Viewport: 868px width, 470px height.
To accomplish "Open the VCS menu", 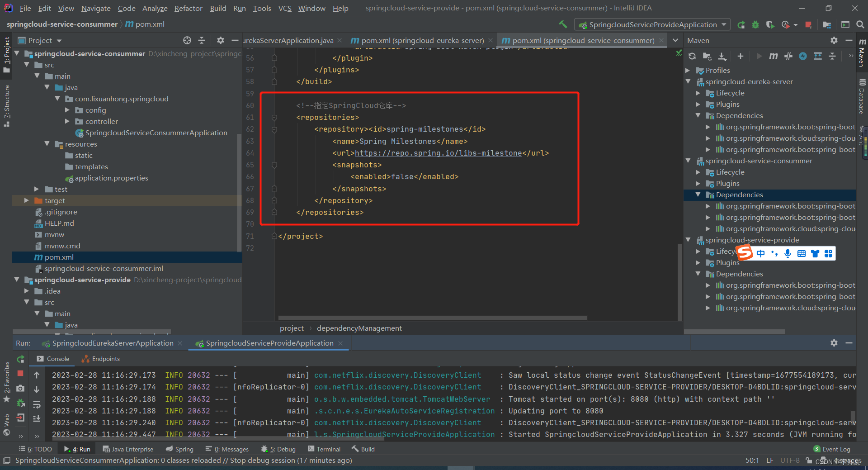I will (285, 8).
